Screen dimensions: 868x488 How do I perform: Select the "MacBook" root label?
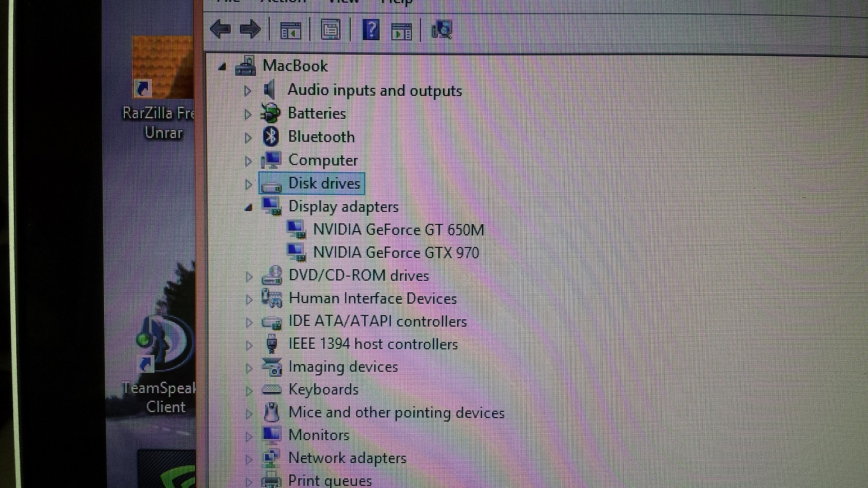(x=295, y=66)
